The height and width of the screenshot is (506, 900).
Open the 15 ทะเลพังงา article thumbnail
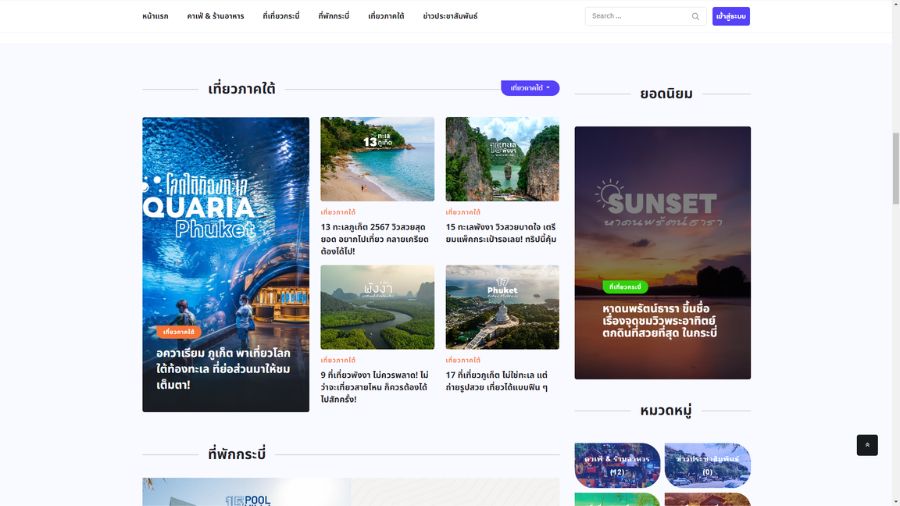click(502, 159)
